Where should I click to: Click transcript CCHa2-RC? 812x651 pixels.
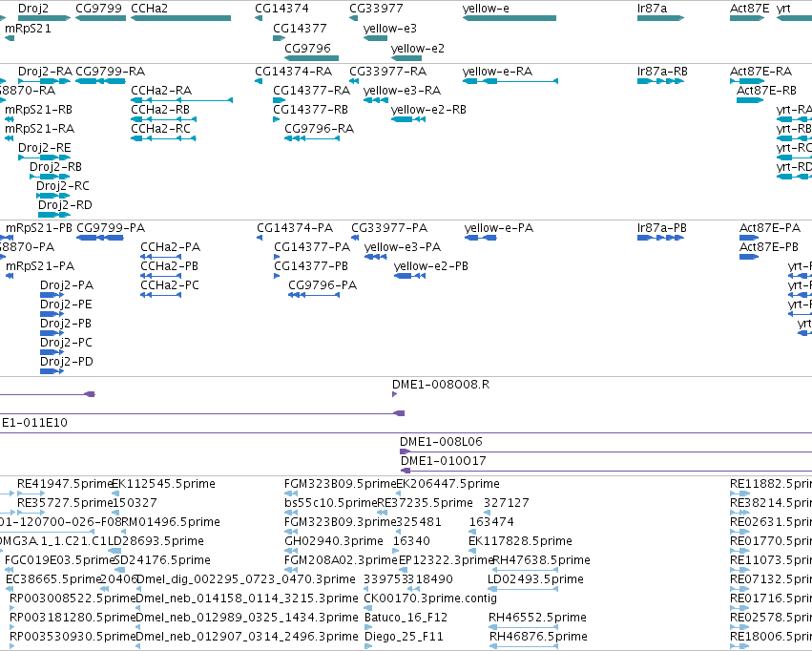[164, 138]
